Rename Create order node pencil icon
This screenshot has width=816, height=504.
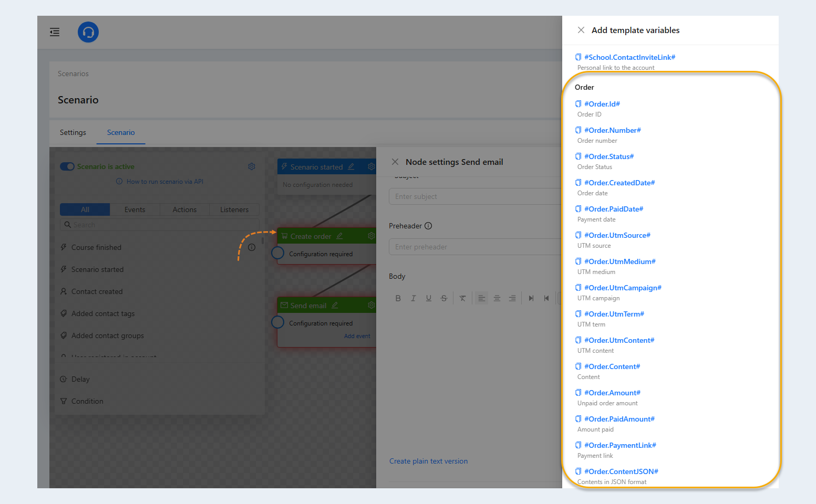(x=339, y=236)
